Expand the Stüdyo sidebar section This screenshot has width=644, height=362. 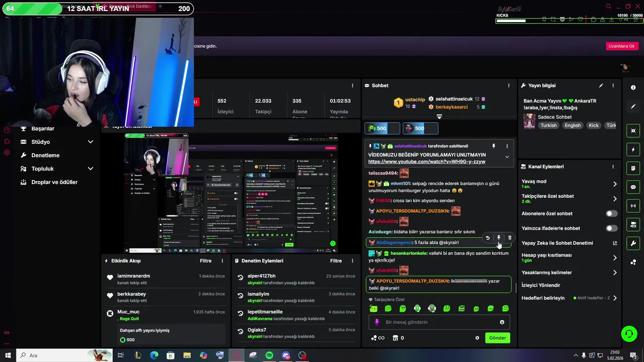pyautogui.click(x=91, y=142)
